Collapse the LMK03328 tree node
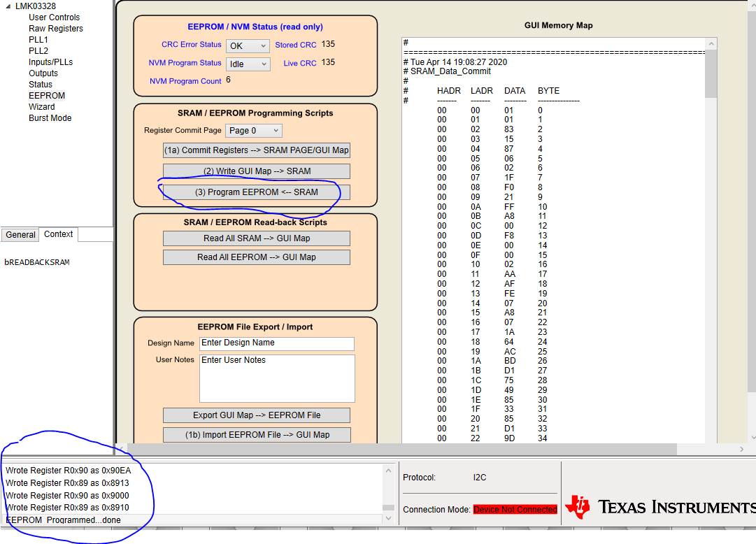Viewport: 756px width, 544px height. 8,6
